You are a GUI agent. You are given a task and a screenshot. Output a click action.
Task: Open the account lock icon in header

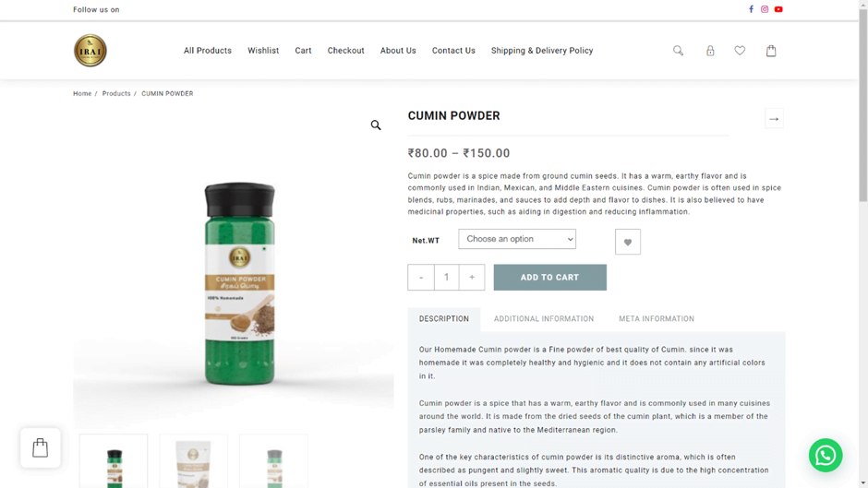coord(710,51)
